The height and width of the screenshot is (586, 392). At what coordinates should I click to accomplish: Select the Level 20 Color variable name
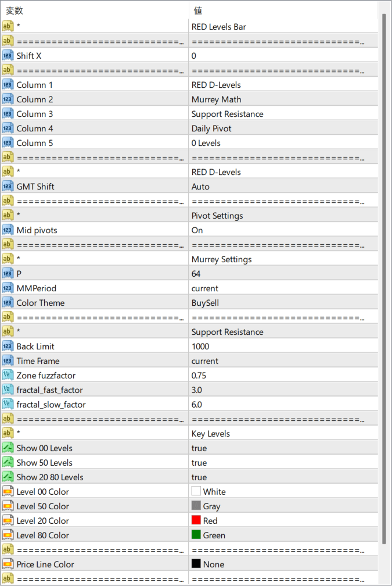(x=42, y=521)
